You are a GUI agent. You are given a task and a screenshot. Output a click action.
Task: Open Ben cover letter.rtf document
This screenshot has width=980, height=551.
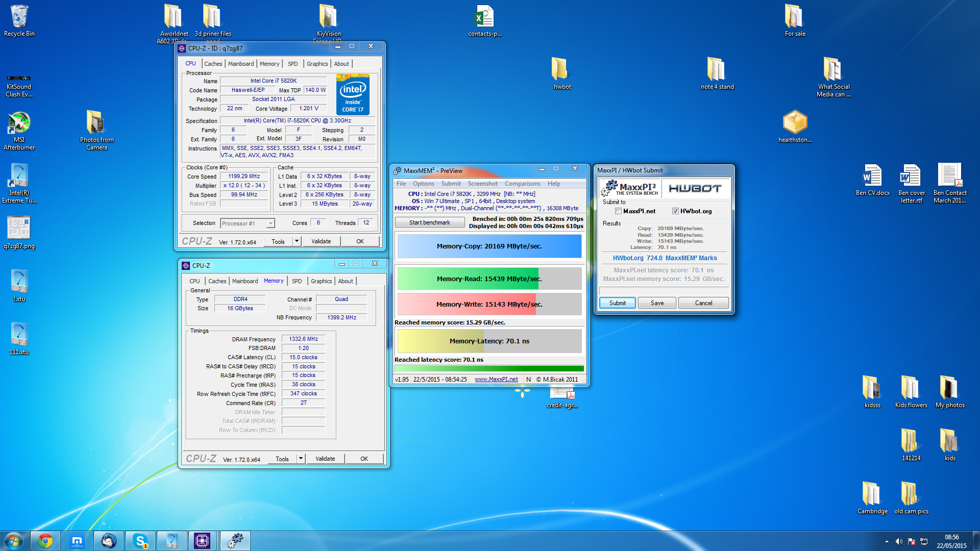click(911, 184)
